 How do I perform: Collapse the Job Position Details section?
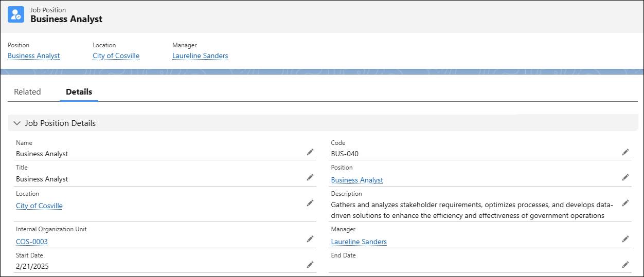17,123
